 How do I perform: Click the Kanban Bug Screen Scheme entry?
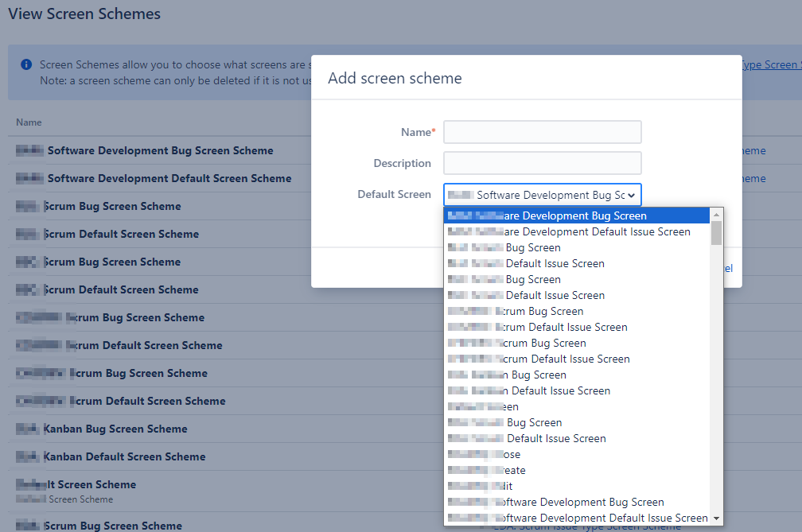coord(115,429)
